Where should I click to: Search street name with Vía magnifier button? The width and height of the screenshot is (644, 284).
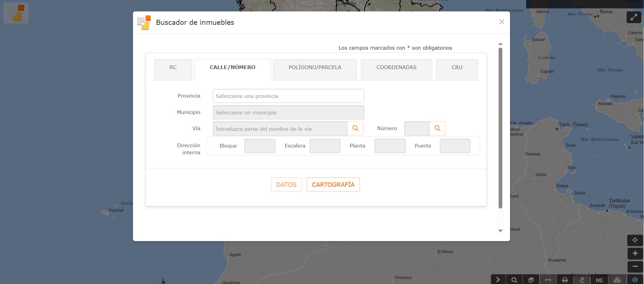point(355,128)
